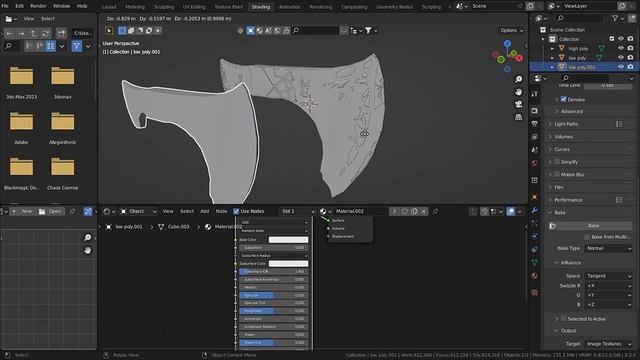
Task: Open the Object properties tab icon
Action: [535, 197]
